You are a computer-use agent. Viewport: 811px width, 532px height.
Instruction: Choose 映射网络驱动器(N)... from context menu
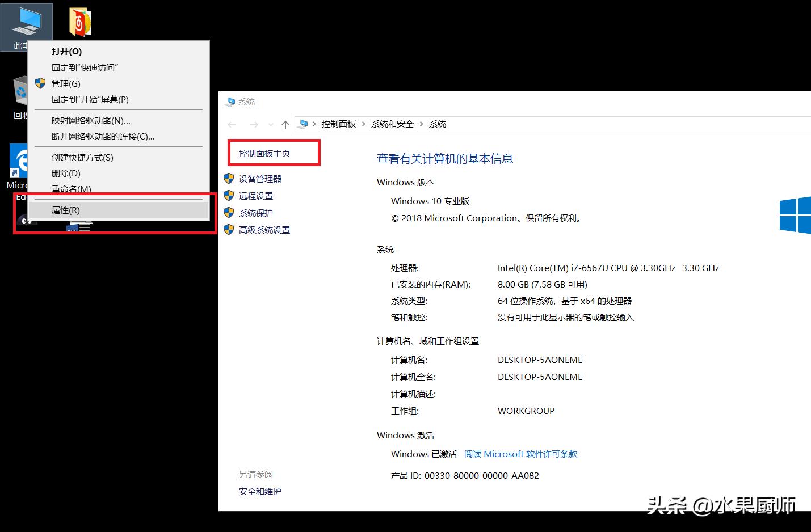pyautogui.click(x=118, y=120)
